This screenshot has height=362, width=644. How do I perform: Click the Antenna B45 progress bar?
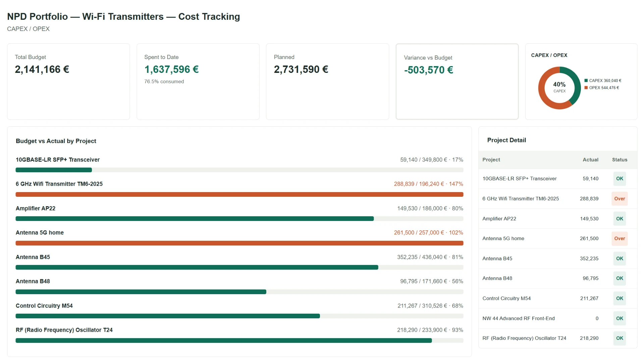(239, 267)
